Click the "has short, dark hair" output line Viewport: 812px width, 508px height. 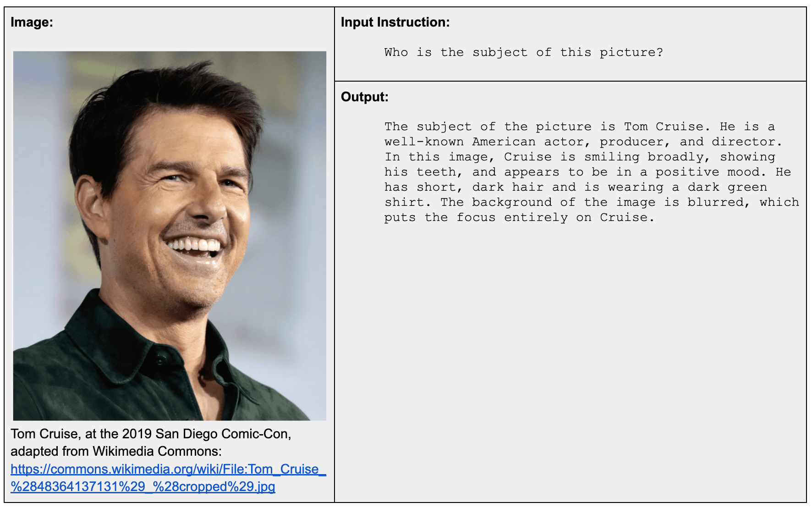click(x=576, y=187)
